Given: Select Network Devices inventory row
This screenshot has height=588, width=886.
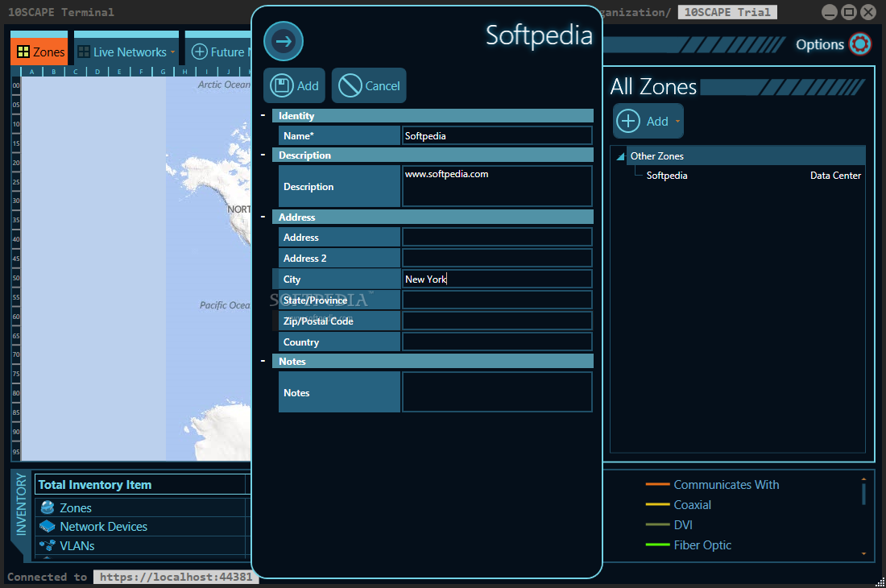Looking at the screenshot, I should point(141,527).
